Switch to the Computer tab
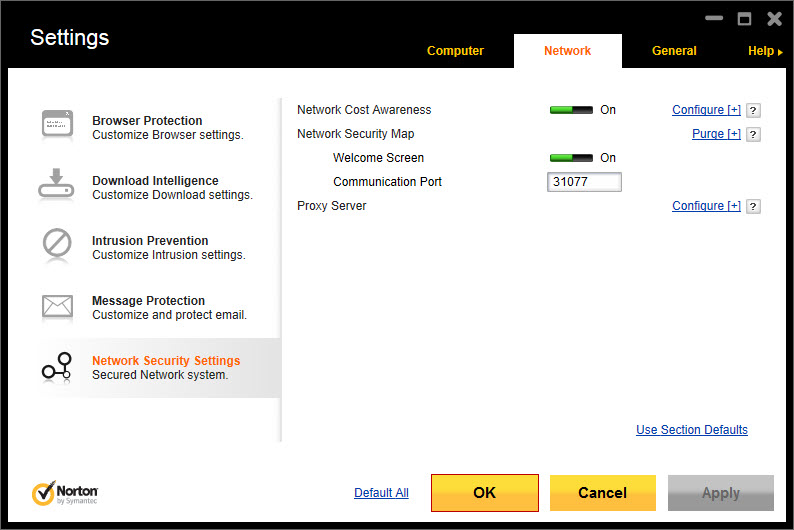 (455, 51)
